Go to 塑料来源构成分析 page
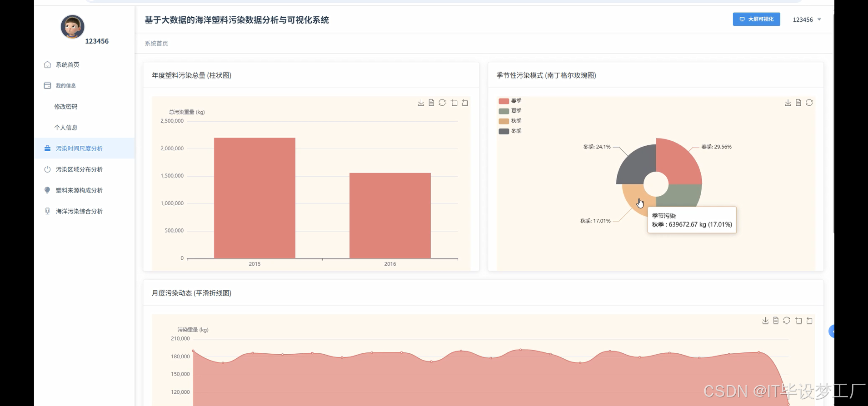Image resolution: width=868 pixels, height=406 pixels. [x=85, y=190]
